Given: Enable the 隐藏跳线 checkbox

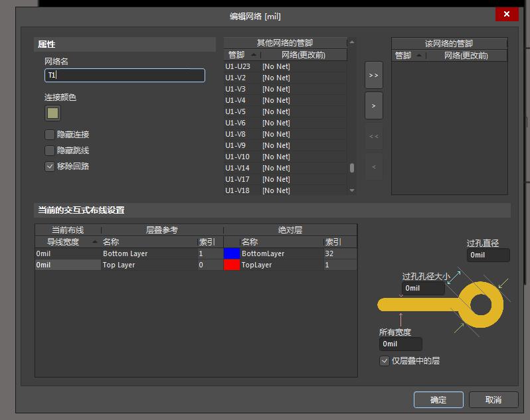Looking at the screenshot, I should tap(50, 151).
